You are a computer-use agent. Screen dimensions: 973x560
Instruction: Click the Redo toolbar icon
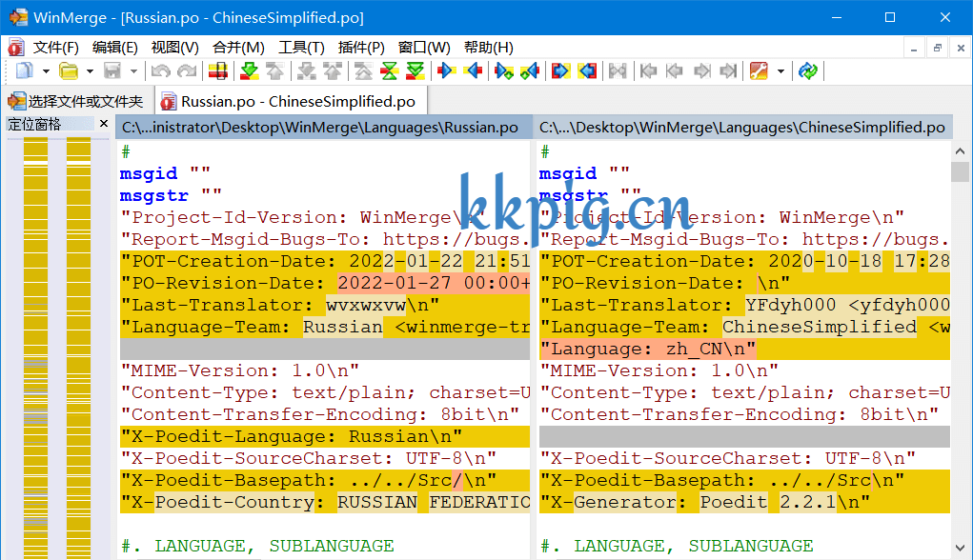pos(187,71)
